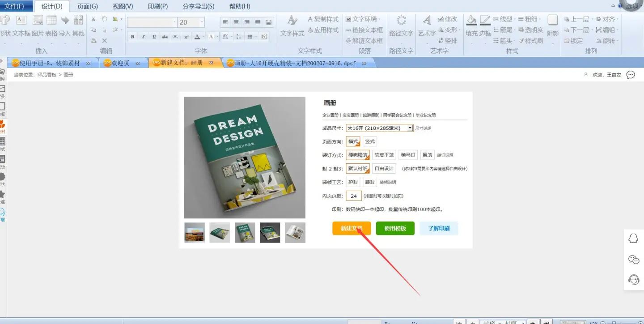The width and height of the screenshot is (644, 324).
Task: Open WeChat contact icon on right sidebar
Action: (633, 260)
